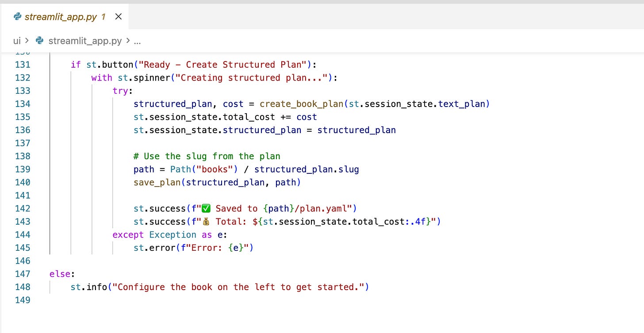Click 'total_cost += cost' on line 135
644x333 pixels.
pos(270,117)
